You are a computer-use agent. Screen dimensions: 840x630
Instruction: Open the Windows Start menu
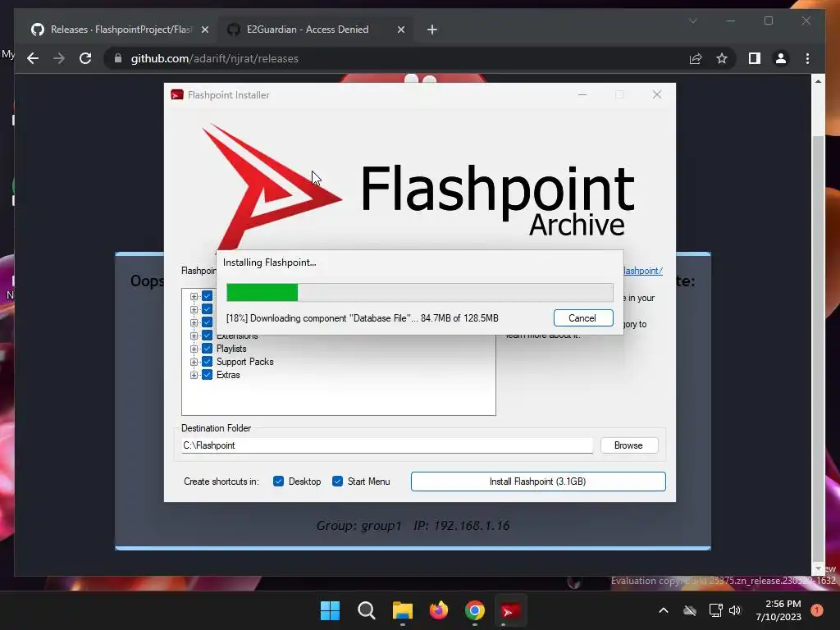330,610
